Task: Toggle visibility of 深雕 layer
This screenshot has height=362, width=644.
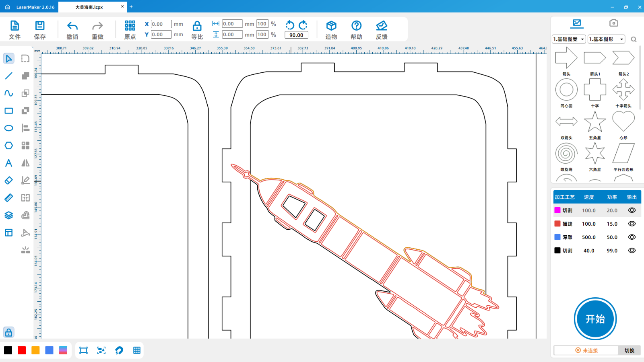Action: coord(632,237)
